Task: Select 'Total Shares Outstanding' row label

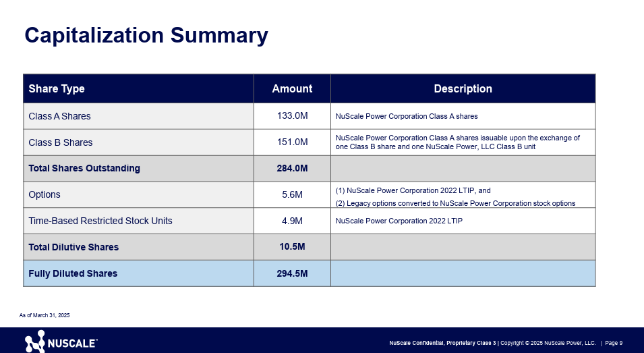Action: click(84, 169)
